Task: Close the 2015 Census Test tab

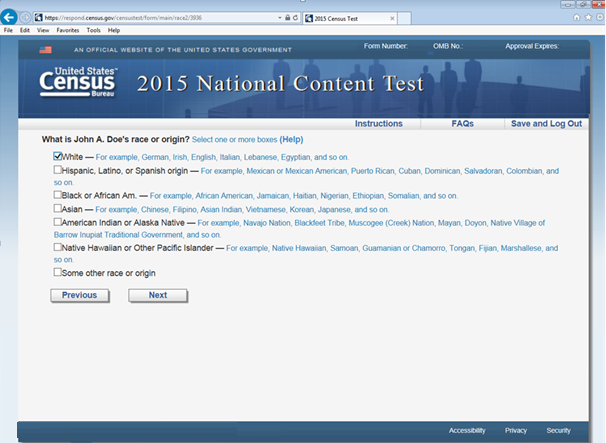Action: [x=392, y=18]
